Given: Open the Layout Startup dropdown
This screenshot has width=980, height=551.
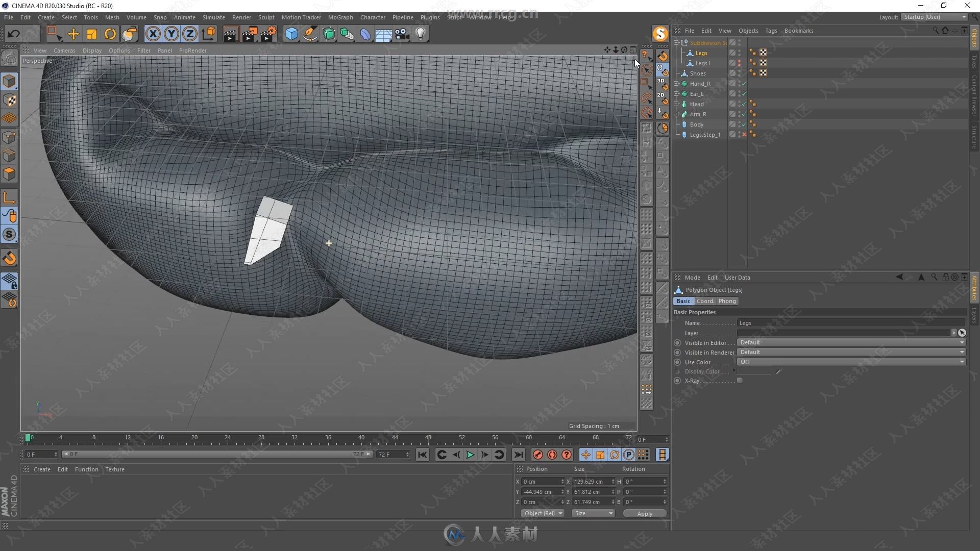Looking at the screenshot, I should (935, 17).
